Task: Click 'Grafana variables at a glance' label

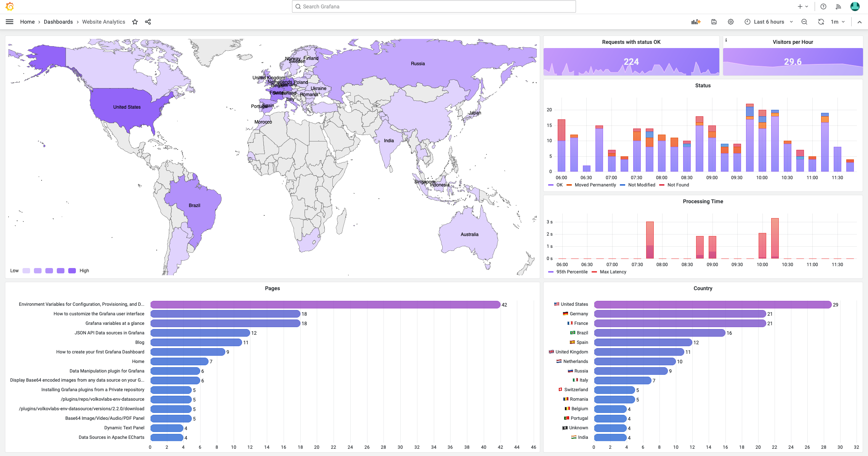Action: coord(115,323)
